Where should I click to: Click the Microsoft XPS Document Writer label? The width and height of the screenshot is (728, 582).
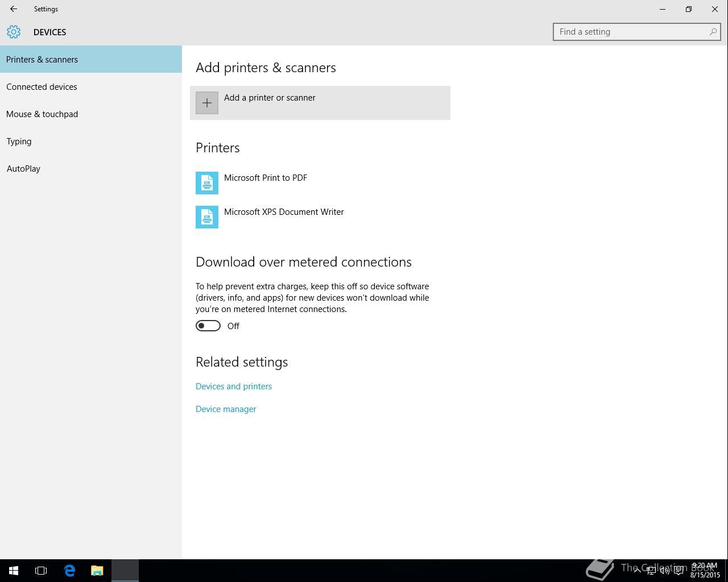(284, 212)
